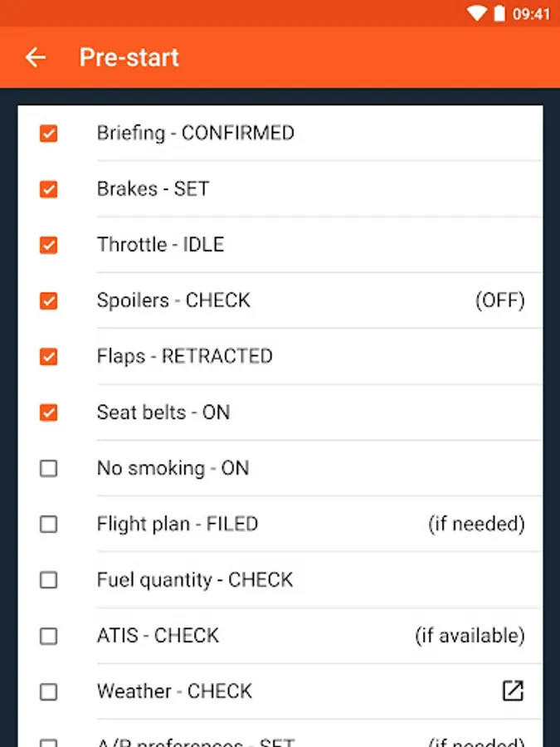
Task: Tick the Weather - CHECK checkbox
Action: (x=49, y=691)
